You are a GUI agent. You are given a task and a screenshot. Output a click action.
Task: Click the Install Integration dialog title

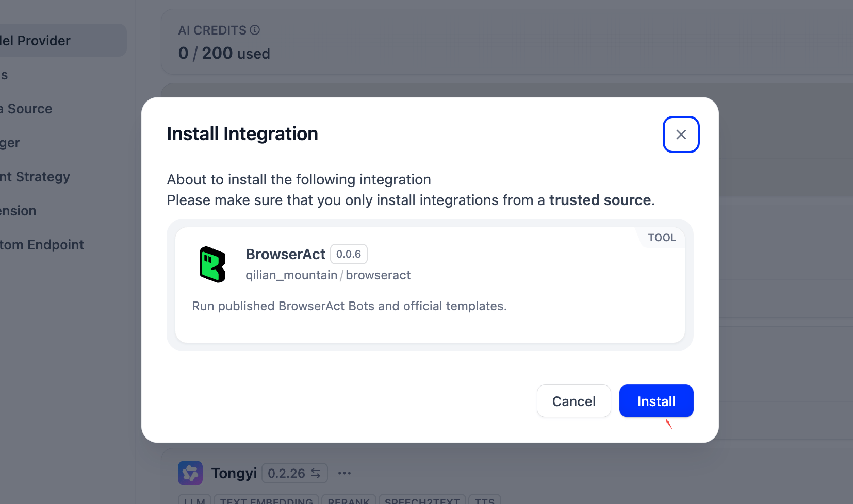coord(242,134)
